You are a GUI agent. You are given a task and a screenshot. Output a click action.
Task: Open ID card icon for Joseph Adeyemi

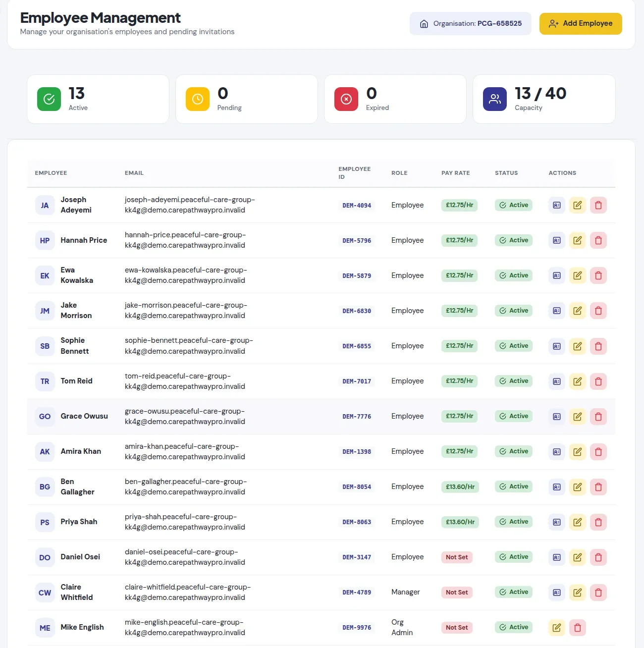557,205
